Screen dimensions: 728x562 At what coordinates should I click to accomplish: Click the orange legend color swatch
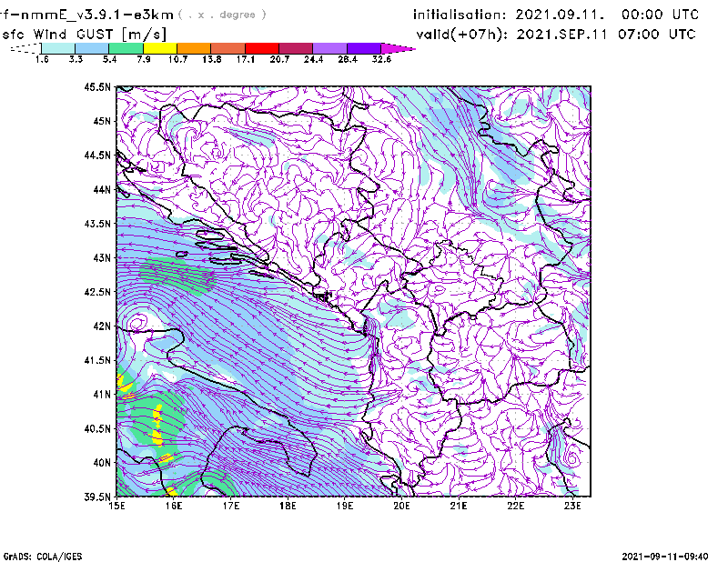click(194, 48)
